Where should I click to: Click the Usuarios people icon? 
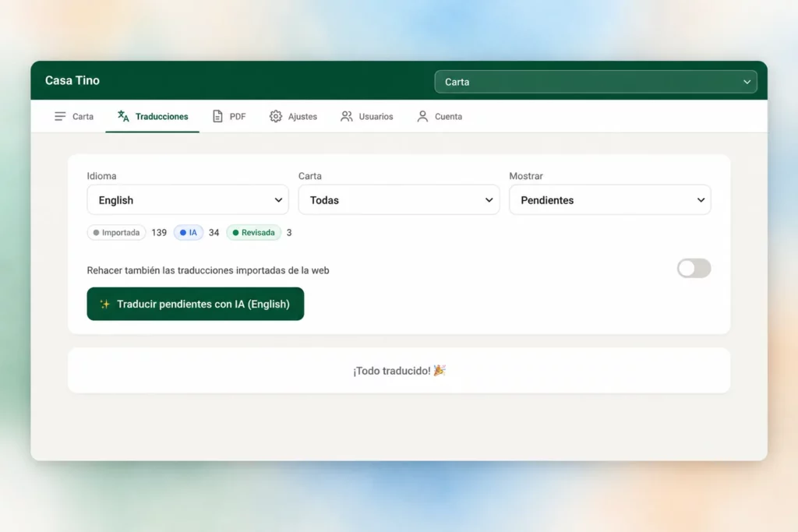tap(347, 117)
